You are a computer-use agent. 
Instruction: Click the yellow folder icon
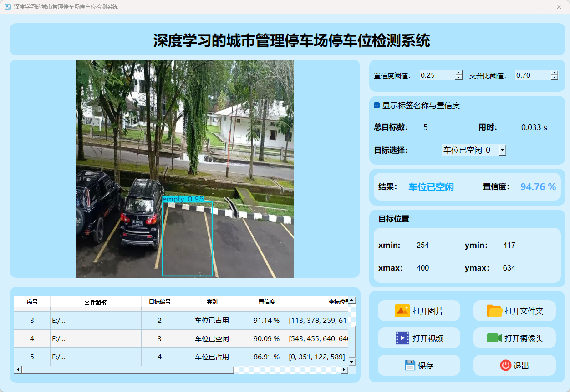point(494,311)
